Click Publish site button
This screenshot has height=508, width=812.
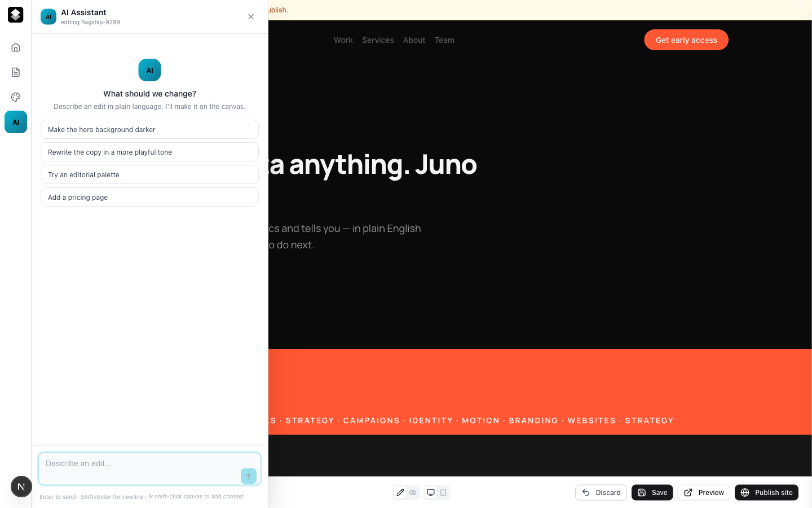tap(766, 493)
